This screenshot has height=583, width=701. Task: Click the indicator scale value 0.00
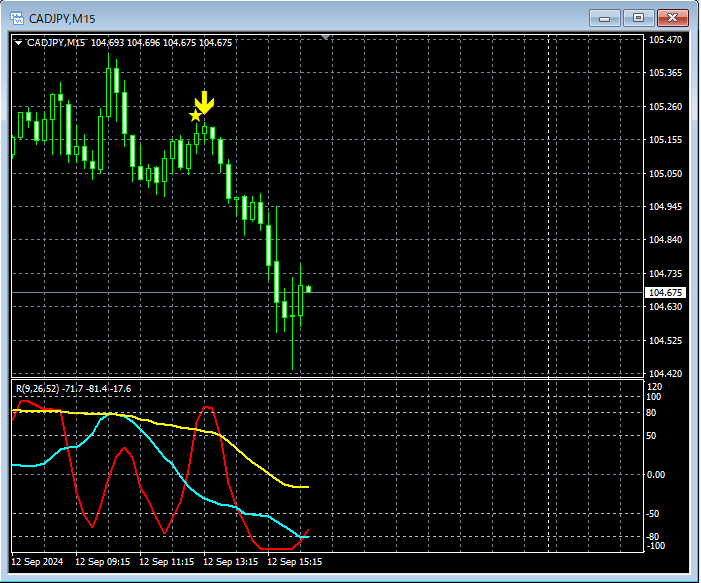(x=655, y=474)
